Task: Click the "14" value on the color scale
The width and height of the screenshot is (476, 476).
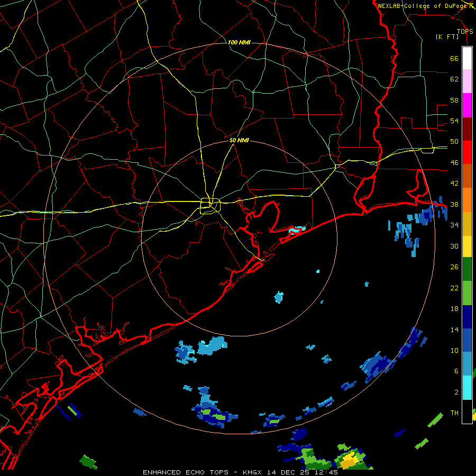Action: click(454, 329)
